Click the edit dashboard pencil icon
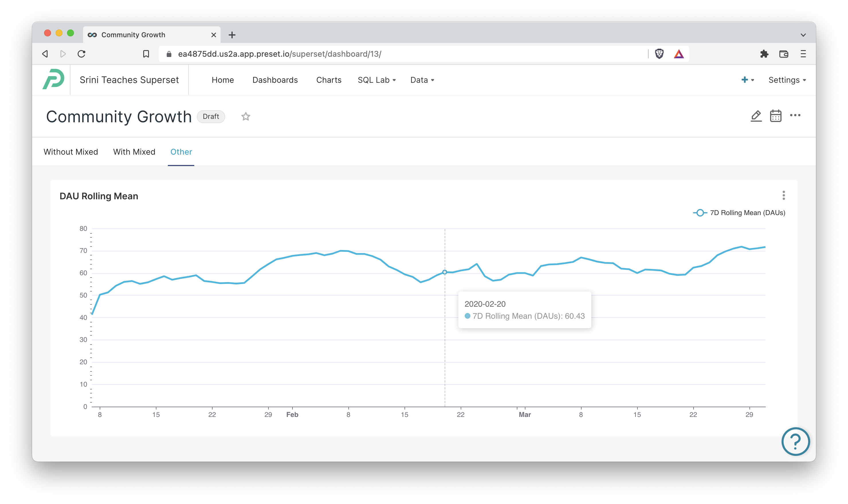The height and width of the screenshot is (504, 848). [x=756, y=116]
